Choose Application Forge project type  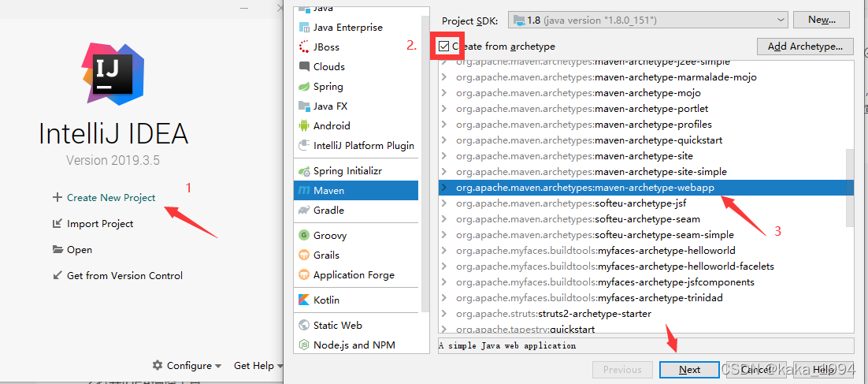point(356,275)
